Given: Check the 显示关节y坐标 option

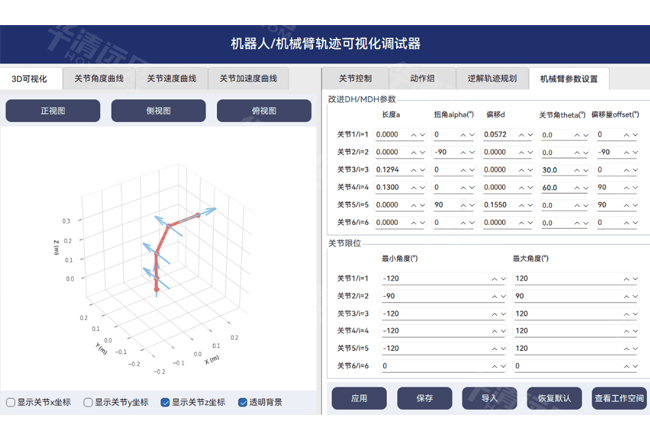Looking at the screenshot, I should (88, 403).
